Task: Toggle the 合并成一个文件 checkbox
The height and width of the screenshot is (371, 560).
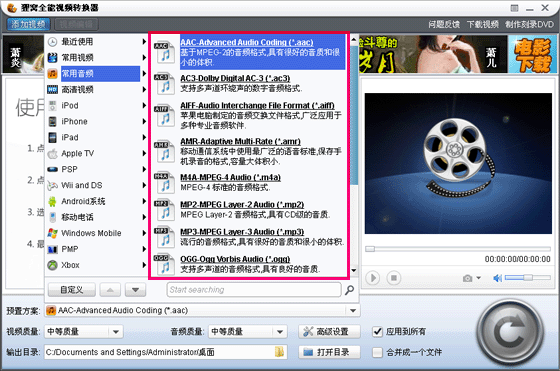Action: click(378, 352)
